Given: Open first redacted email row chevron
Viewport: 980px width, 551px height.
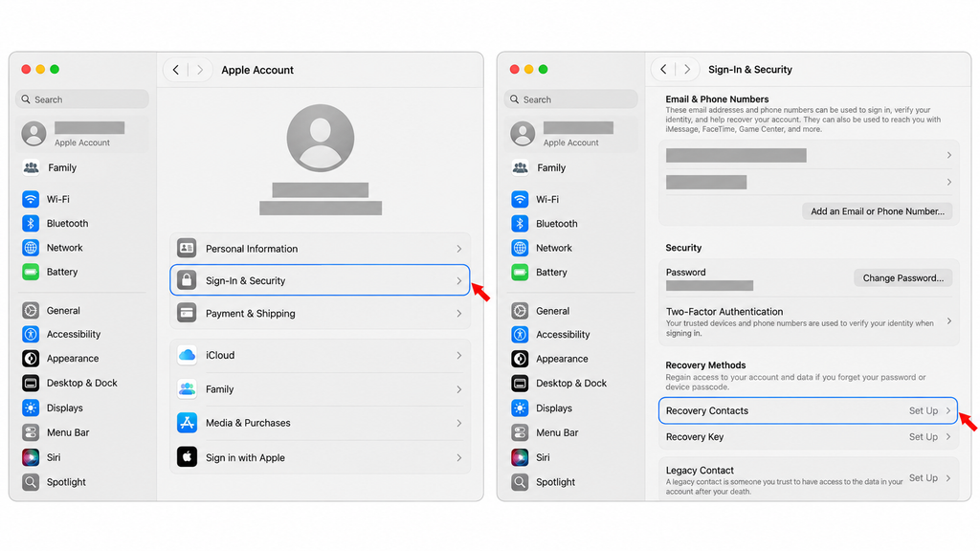Looking at the screenshot, I should click(x=948, y=155).
